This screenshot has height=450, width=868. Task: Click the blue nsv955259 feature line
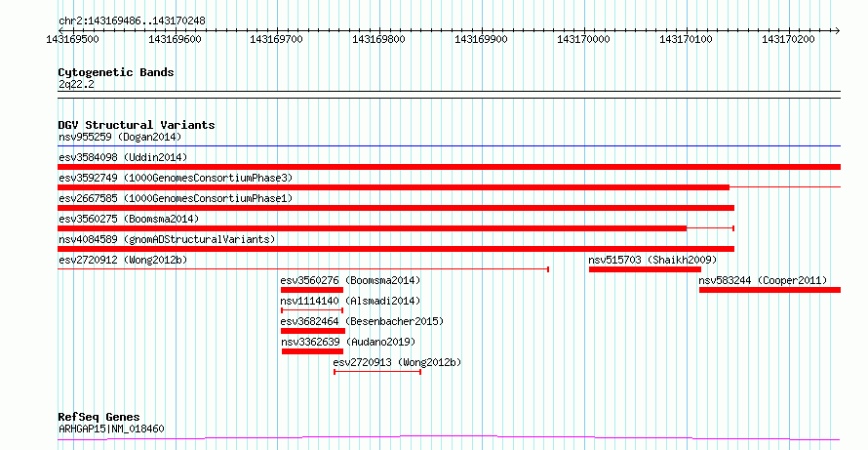tap(449, 146)
